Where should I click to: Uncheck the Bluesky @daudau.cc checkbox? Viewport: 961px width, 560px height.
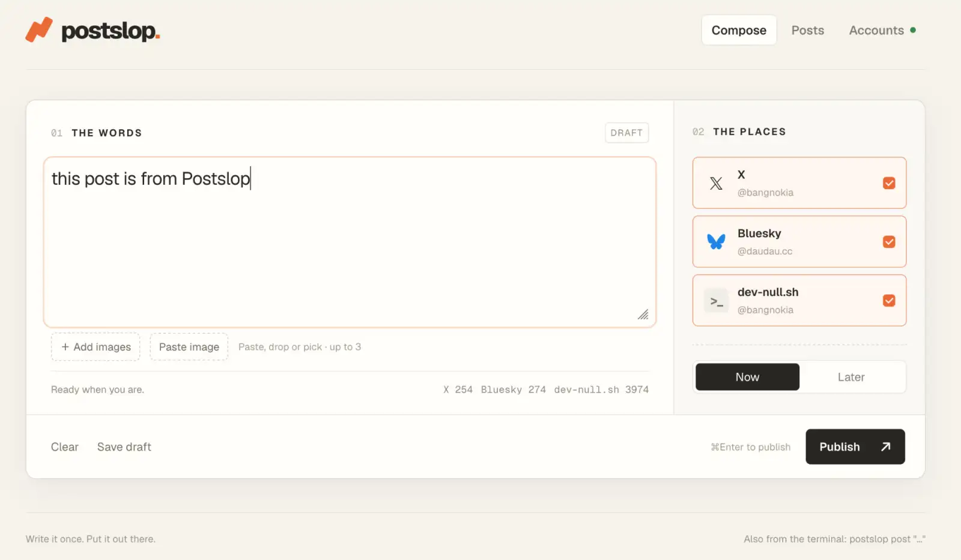889,242
